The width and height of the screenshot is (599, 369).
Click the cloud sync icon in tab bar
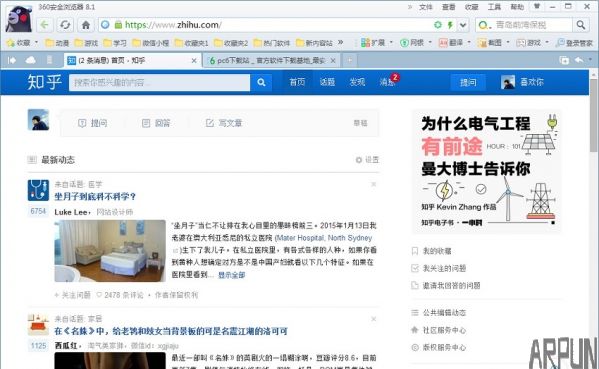[31, 60]
